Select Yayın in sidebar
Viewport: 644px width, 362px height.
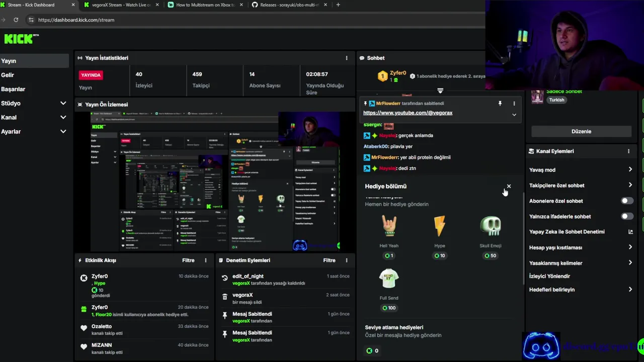point(34,61)
